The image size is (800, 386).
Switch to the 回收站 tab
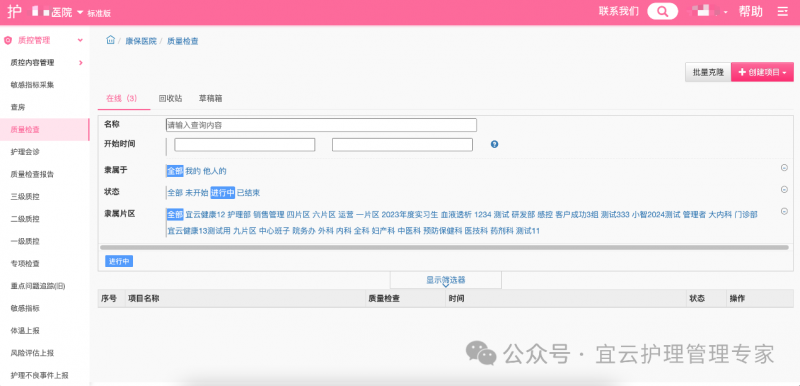[170, 98]
